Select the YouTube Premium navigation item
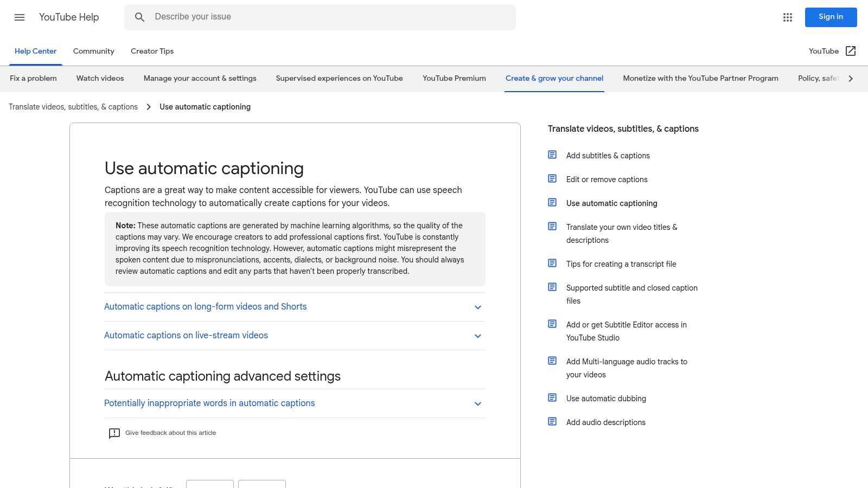868x488 pixels. tap(454, 78)
